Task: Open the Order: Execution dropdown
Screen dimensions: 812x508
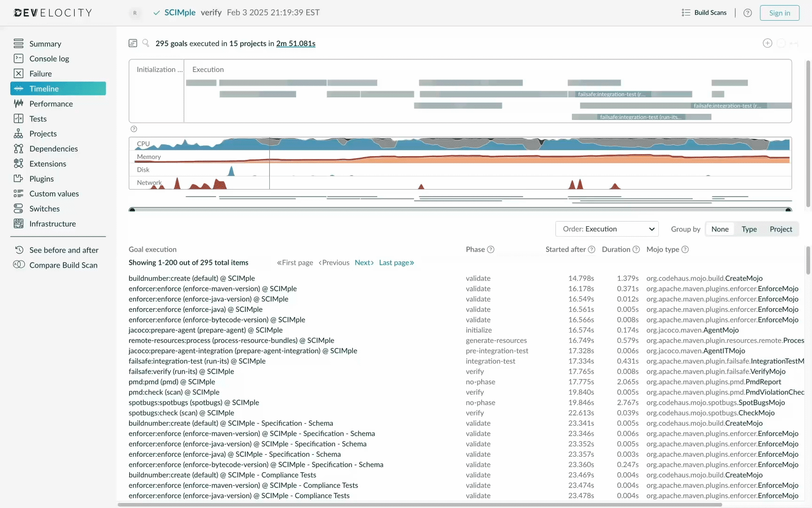Action: pos(607,229)
